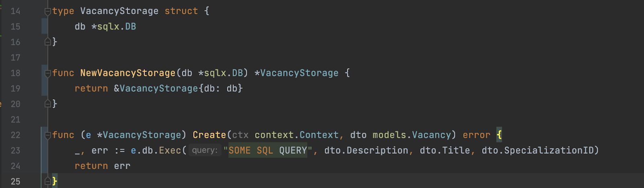Click fold end marker on line 20
Screen dimensions: 644x188
[47, 104]
